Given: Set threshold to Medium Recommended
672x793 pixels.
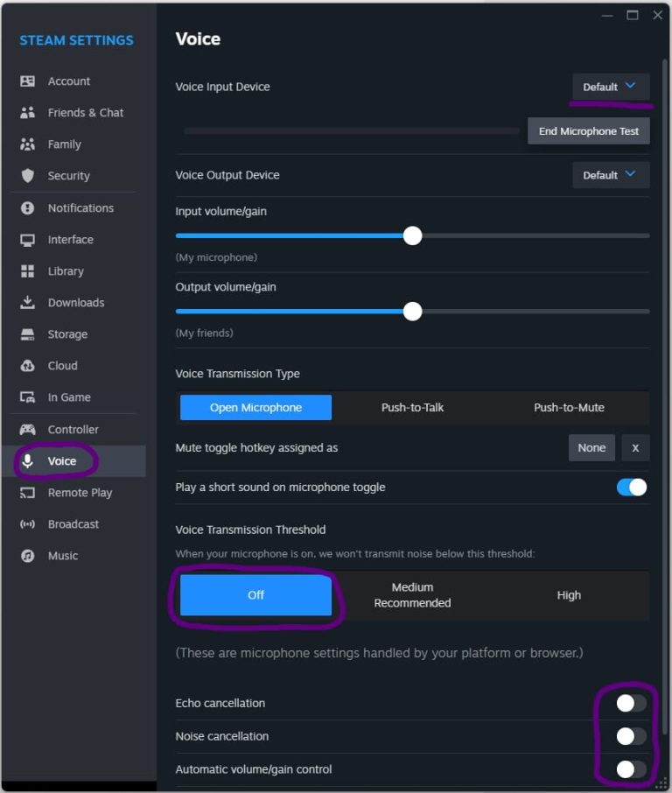Looking at the screenshot, I should [x=413, y=595].
